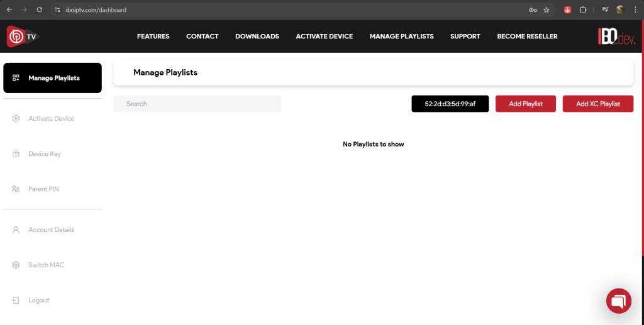Click the Activate Device play-circle icon
Screen dimensions: 644x325
pos(16,119)
